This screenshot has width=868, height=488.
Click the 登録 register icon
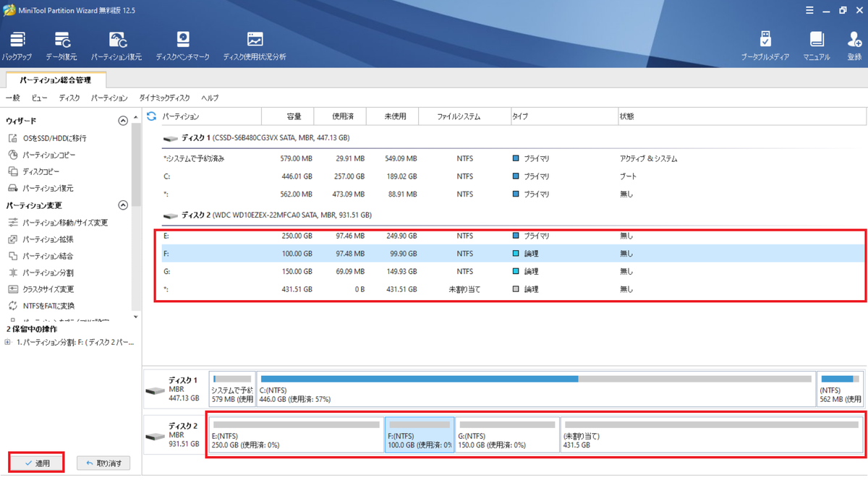tap(854, 46)
